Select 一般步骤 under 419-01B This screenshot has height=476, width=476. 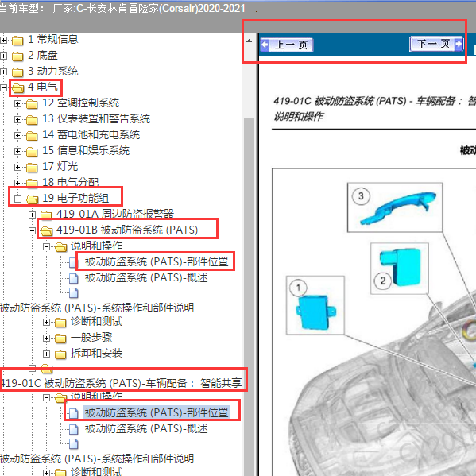91,337
